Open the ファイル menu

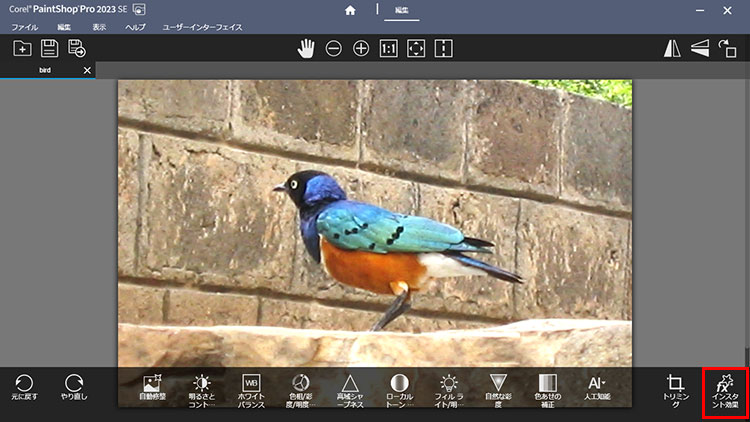(24, 27)
